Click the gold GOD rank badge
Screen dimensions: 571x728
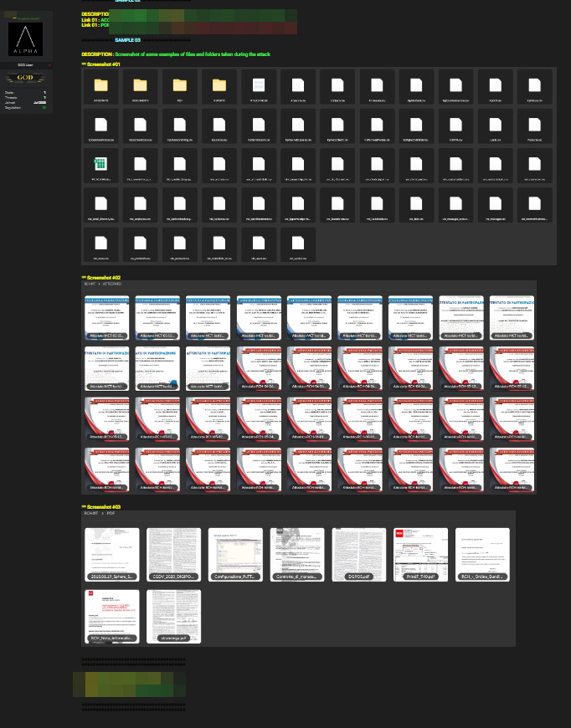[x=25, y=79]
